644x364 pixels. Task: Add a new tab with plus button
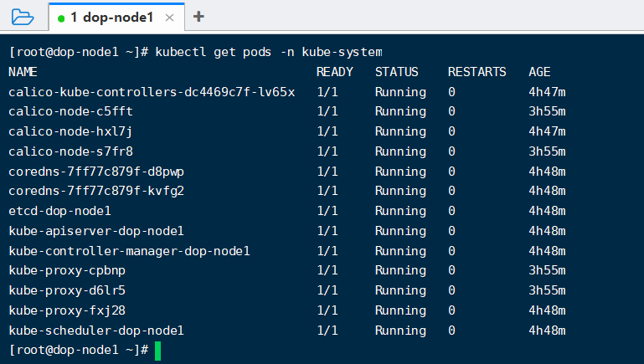(198, 17)
